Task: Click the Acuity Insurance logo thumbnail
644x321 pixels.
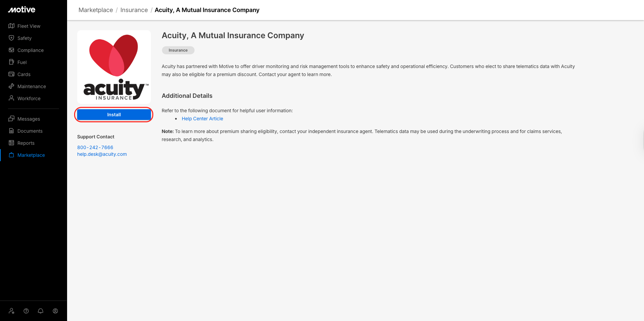Action: (x=114, y=67)
